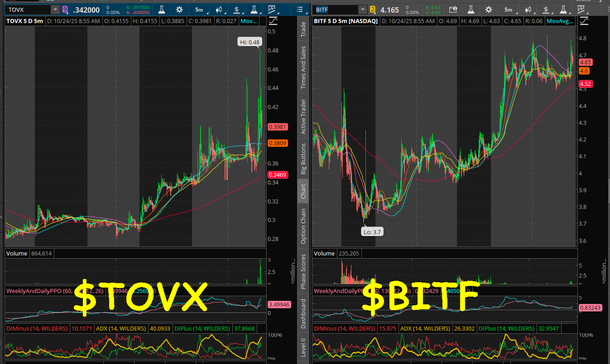This screenshot has height=364, width=610.
Task: Open TOVX chart settings gear
Action: pyautogui.click(x=179, y=10)
